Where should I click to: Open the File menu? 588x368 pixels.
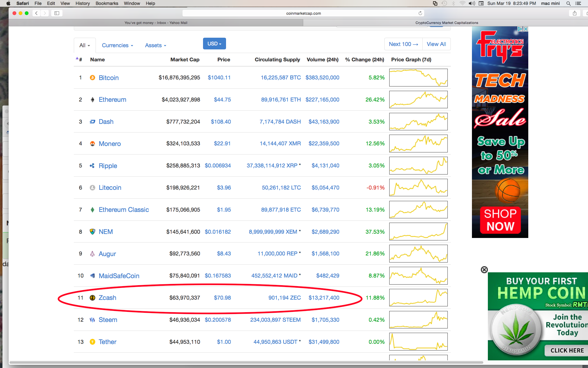pyautogui.click(x=38, y=3)
